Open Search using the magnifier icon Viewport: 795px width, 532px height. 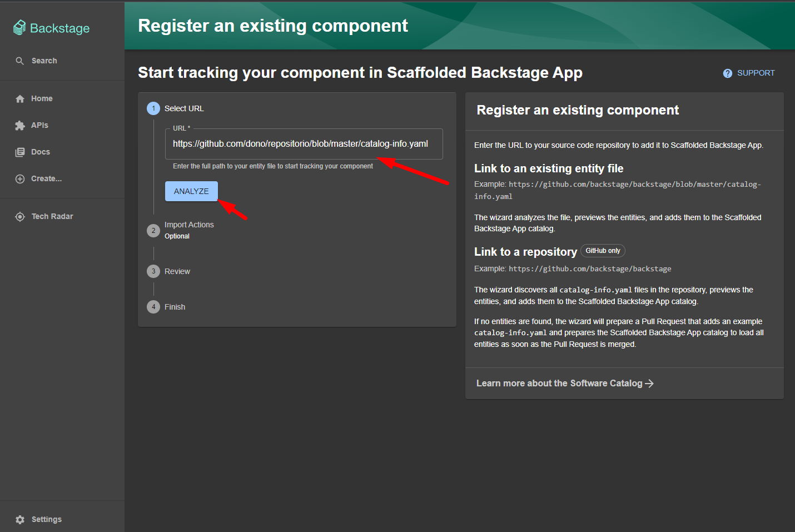(19, 61)
